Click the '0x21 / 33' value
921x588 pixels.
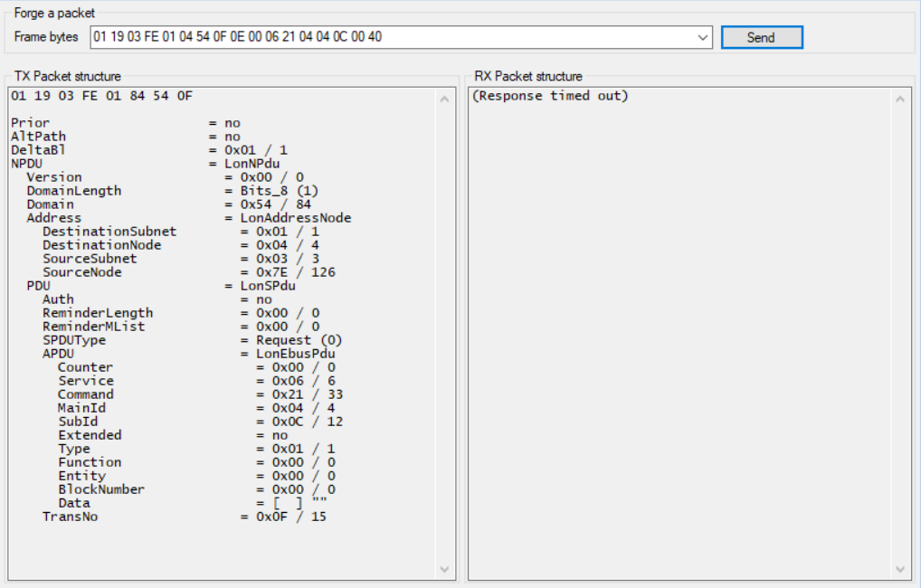308,394
